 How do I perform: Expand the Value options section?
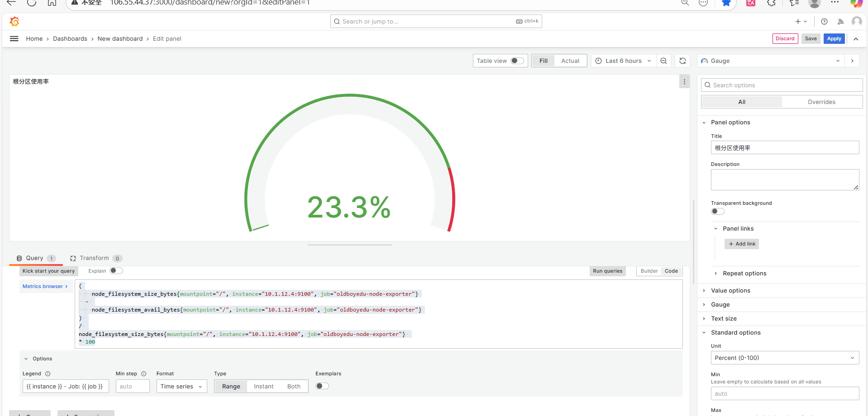coord(730,291)
